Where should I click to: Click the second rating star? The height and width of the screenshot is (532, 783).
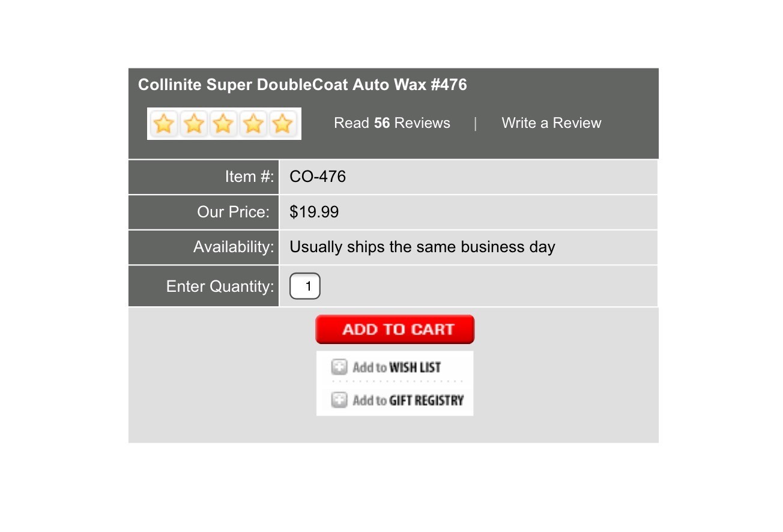[194, 124]
